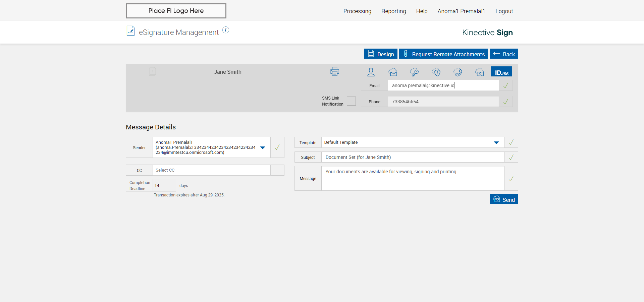This screenshot has height=302, width=644.
Task: Pick the cloud shield question mark icon
Action: coord(436,72)
